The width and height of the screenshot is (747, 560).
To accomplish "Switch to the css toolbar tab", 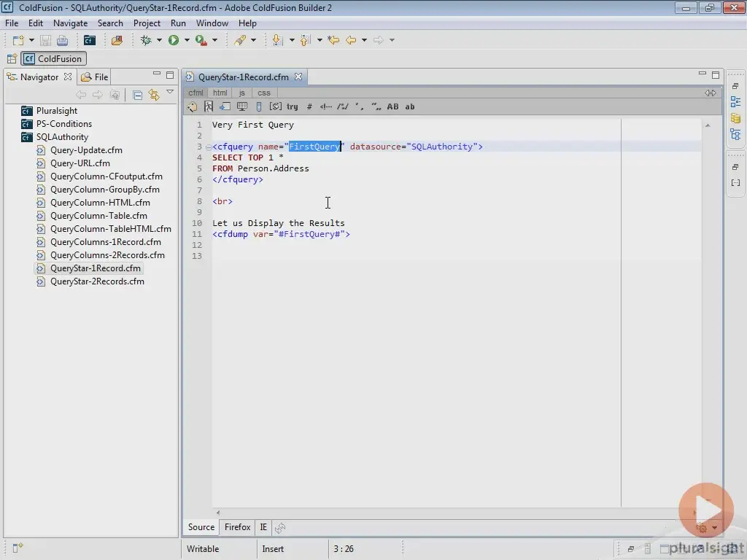I will click(264, 93).
